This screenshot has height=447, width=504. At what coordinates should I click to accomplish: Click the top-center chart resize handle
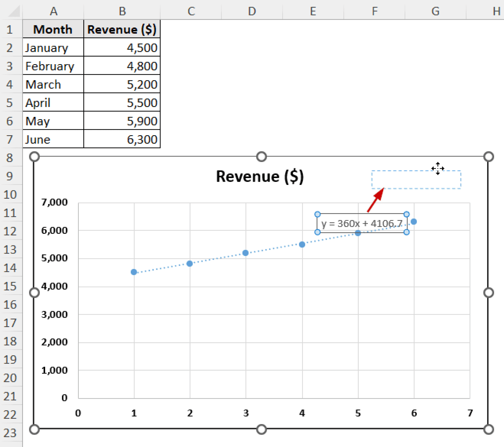261,156
